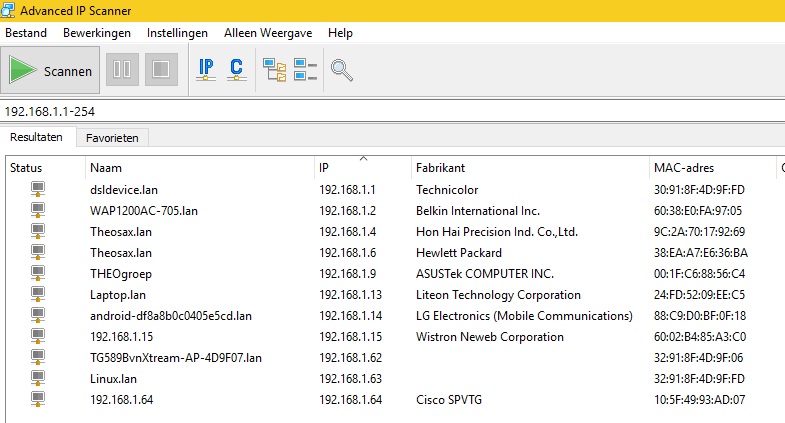Click Hon Hai Precision Ind. Co.,Ltd. cell
Image resolution: width=785 pixels, height=423 pixels.
(497, 232)
